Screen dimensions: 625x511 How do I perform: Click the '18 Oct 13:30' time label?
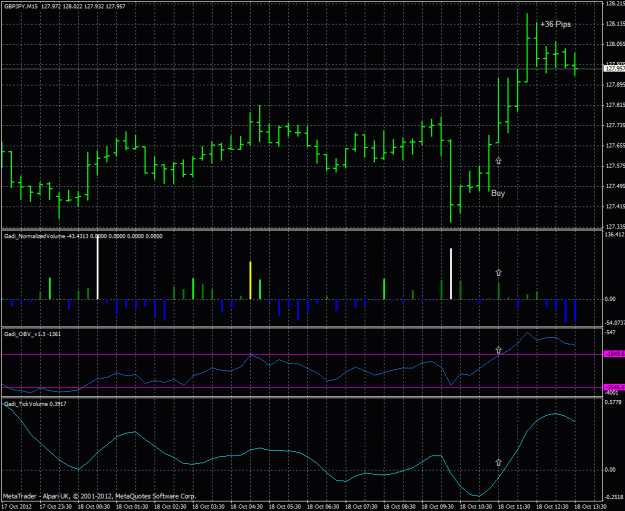591,507
